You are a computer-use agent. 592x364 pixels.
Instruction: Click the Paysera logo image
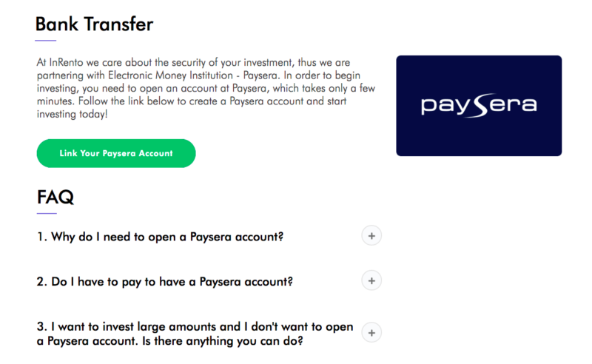pyautogui.click(x=479, y=106)
